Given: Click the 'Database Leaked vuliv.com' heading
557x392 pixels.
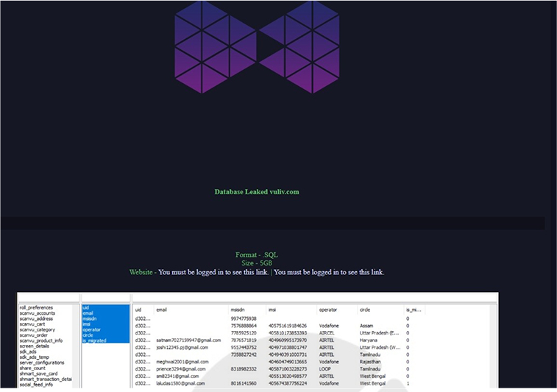Looking at the screenshot, I should [x=257, y=192].
